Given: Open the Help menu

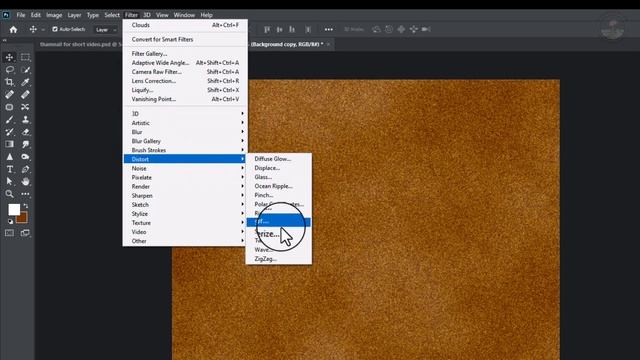Looking at the screenshot, I should point(206,15).
